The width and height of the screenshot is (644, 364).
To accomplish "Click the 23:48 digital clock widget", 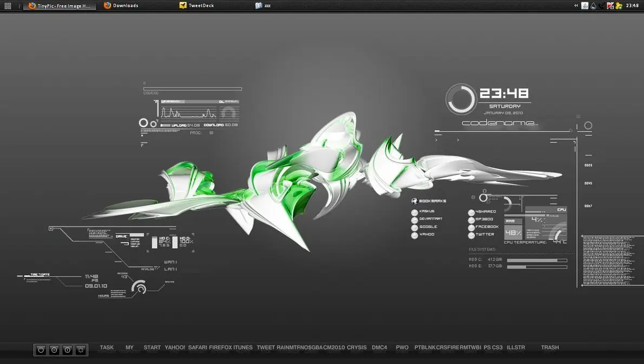I will [x=504, y=93].
